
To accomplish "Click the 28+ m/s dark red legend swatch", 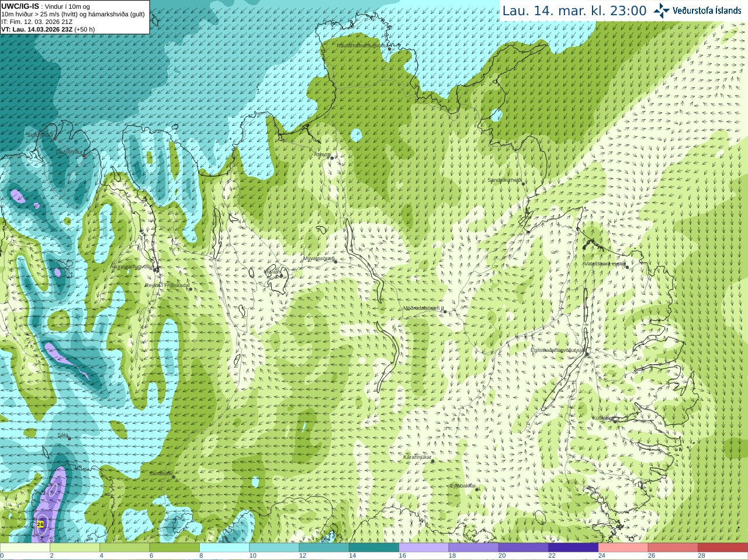I will (723, 548).
